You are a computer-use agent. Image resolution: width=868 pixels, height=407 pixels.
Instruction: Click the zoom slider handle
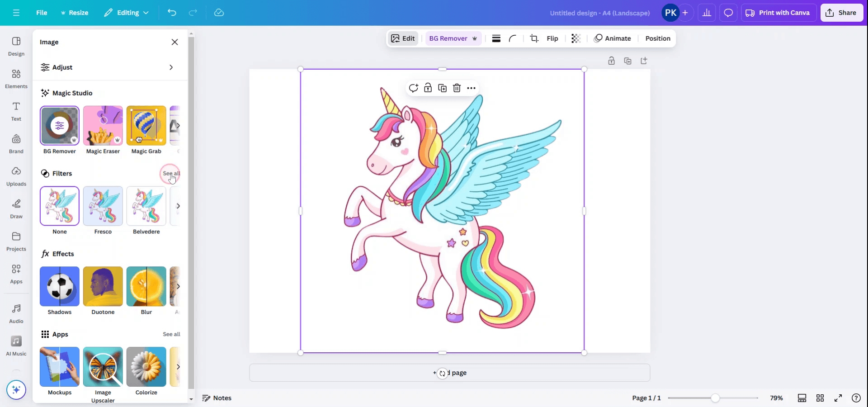click(x=715, y=398)
